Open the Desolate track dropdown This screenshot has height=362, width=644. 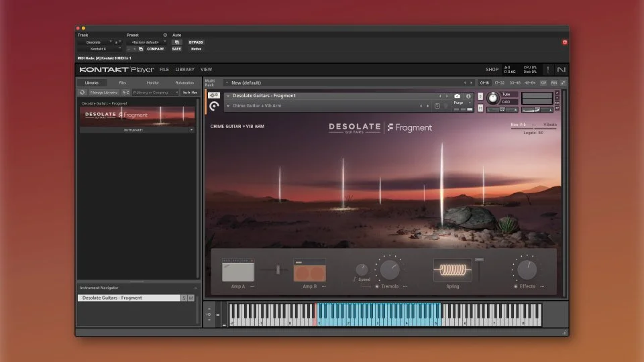tap(95, 42)
